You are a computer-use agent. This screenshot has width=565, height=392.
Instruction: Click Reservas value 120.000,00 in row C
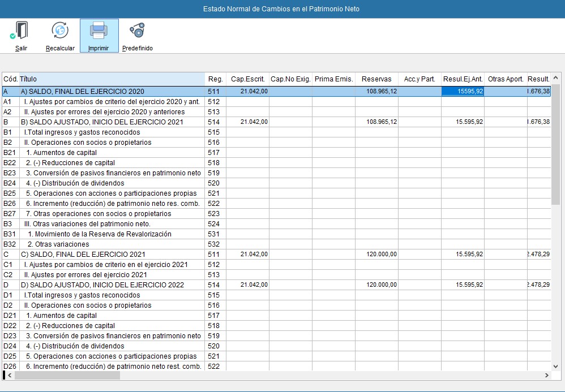[x=381, y=255]
